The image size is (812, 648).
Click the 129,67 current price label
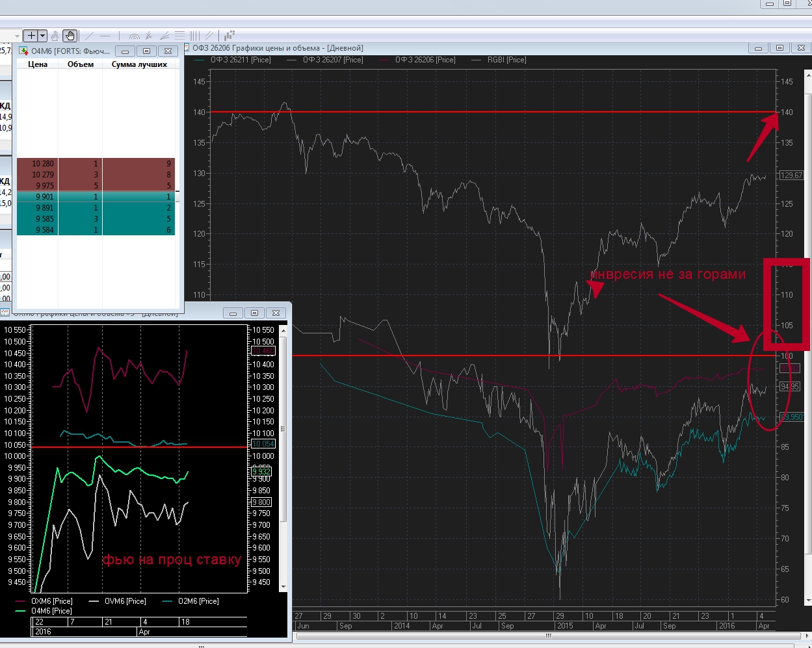coord(791,175)
